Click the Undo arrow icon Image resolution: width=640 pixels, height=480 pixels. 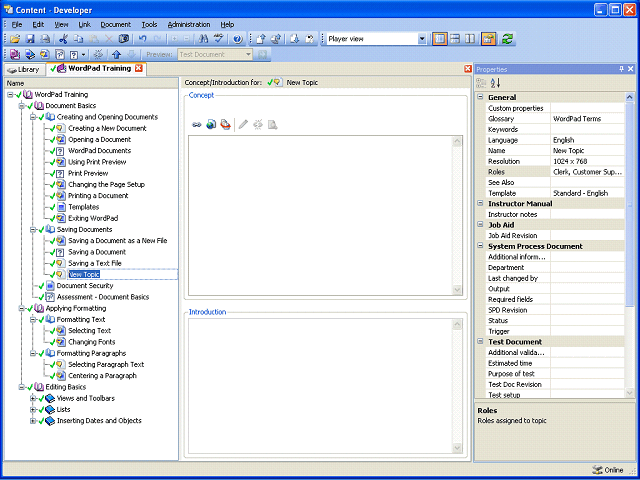click(x=142, y=39)
